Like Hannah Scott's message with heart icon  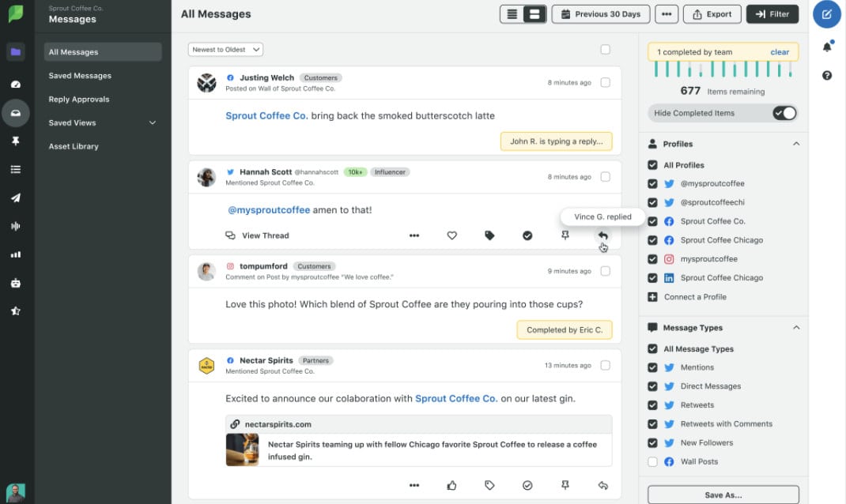tap(452, 235)
